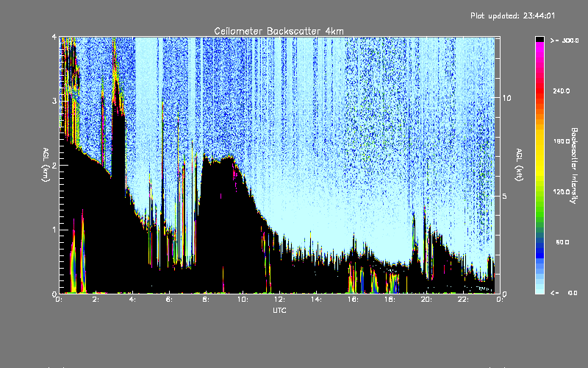588x368 pixels.
Task: Click the 'Backscatter Intensity' colorbar label
Action: [x=574, y=166]
